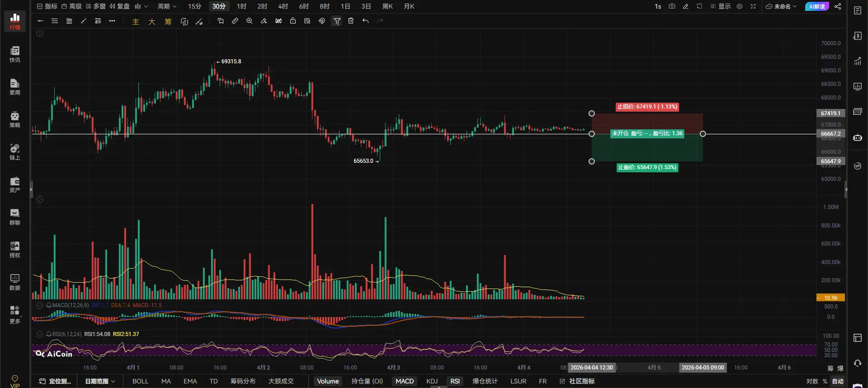Enable the KDJ indicator
The height and width of the screenshot is (388, 868).
432,381
